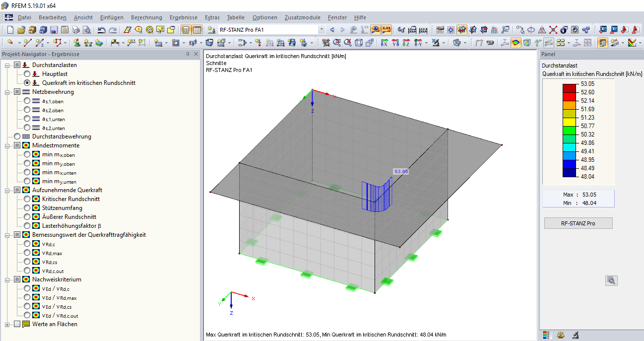Open the Ergebnisse menu
The width and height of the screenshot is (644, 341).
click(x=183, y=17)
